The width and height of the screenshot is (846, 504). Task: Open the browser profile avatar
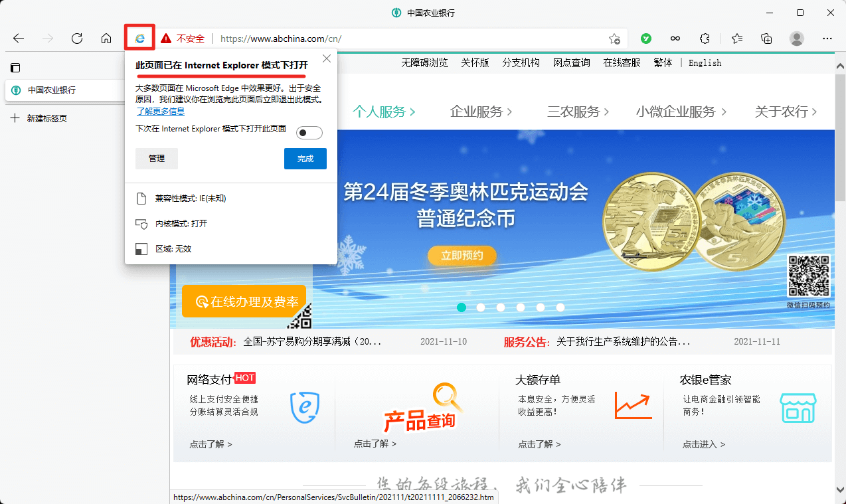tap(796, 39)
